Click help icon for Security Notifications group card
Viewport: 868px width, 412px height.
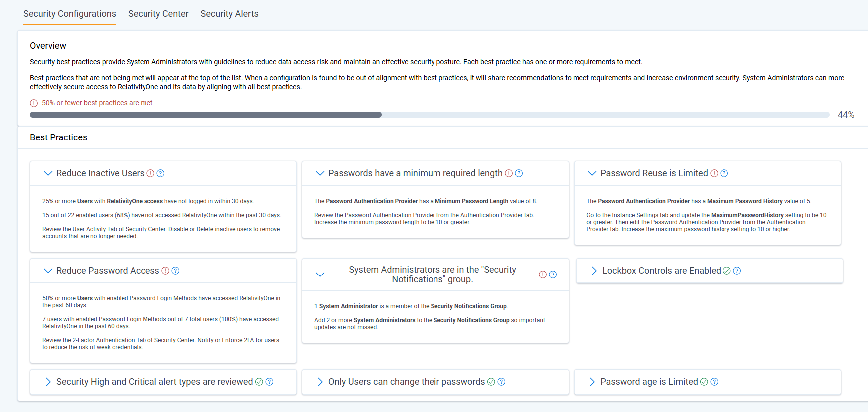(x=553, y=275)
